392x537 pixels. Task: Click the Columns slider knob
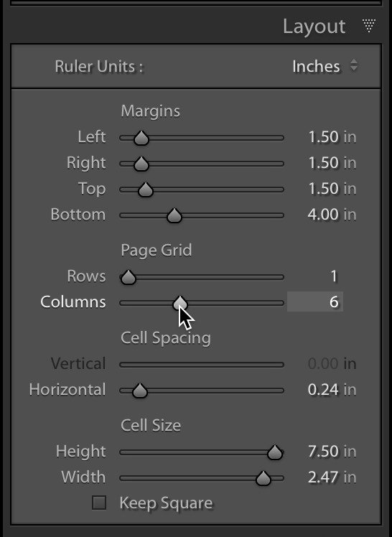(180, 303)
